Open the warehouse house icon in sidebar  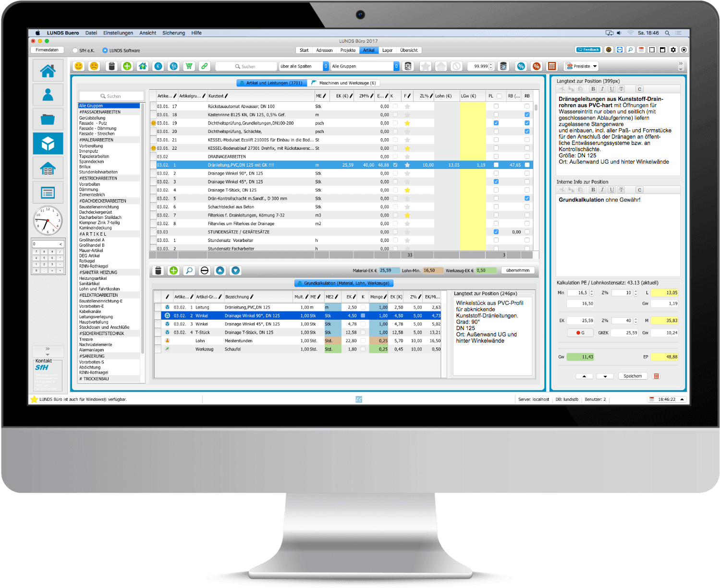(48, 168)
